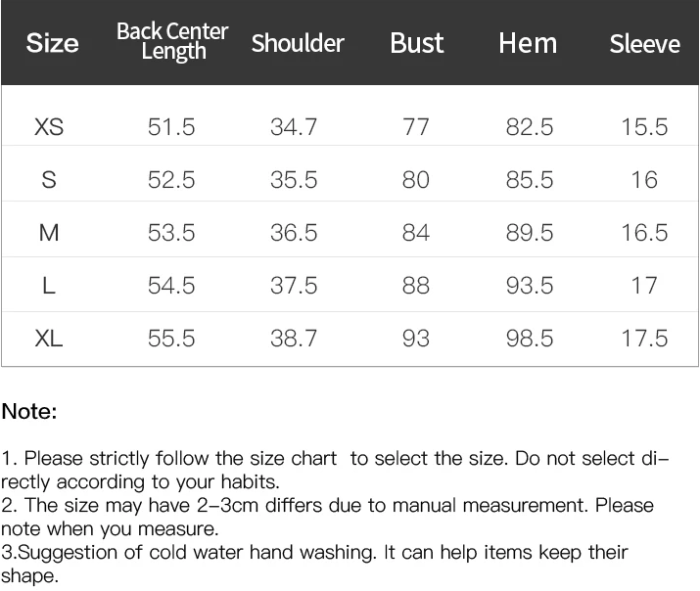Click the XL hem value 98.5
700x591 pixels.
[x=530, y=339]
